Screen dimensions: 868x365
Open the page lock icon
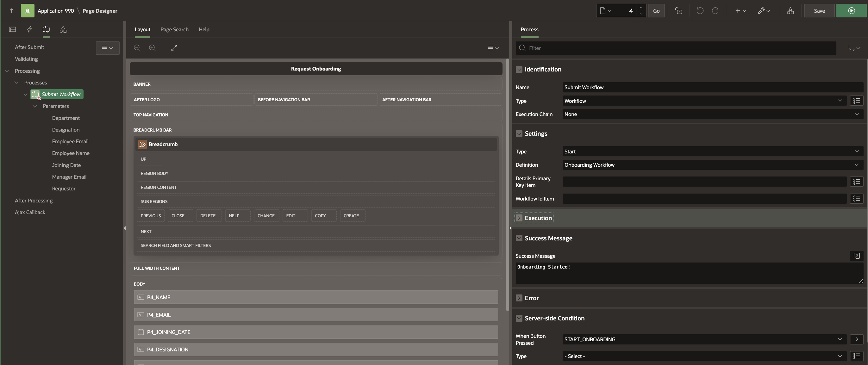tap(679, 11)
